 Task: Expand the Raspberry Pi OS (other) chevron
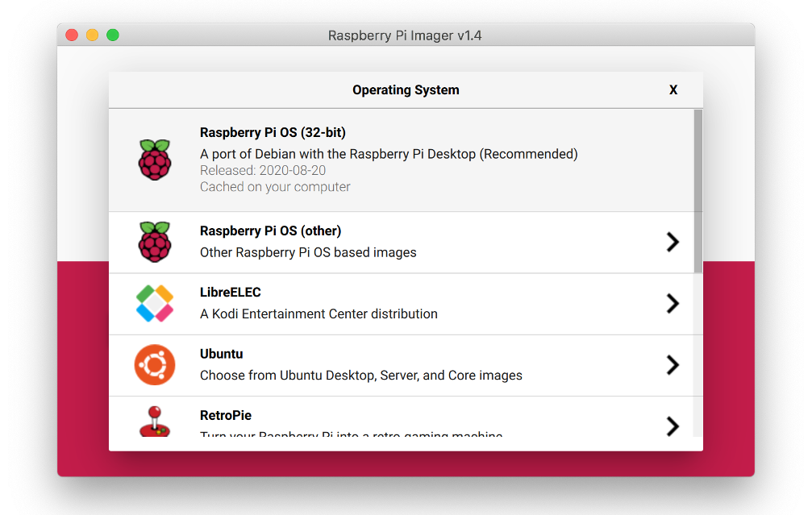(673, 242)
